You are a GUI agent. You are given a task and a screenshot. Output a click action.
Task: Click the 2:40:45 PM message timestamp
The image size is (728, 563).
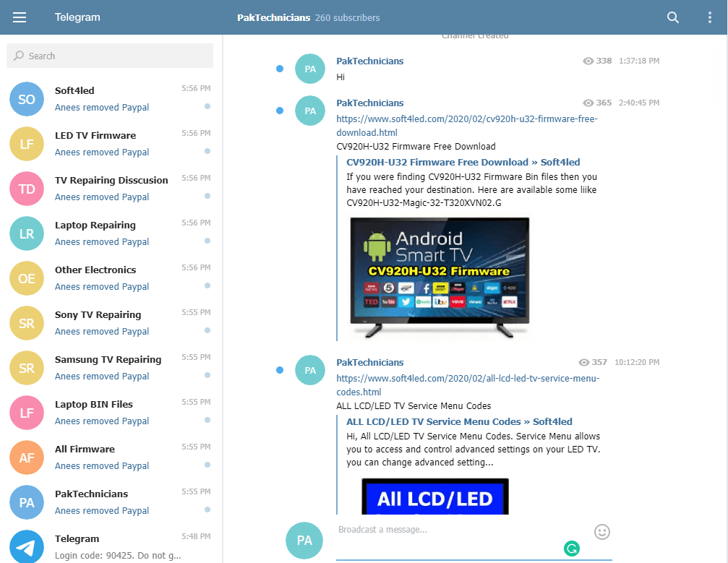(639, 103)
